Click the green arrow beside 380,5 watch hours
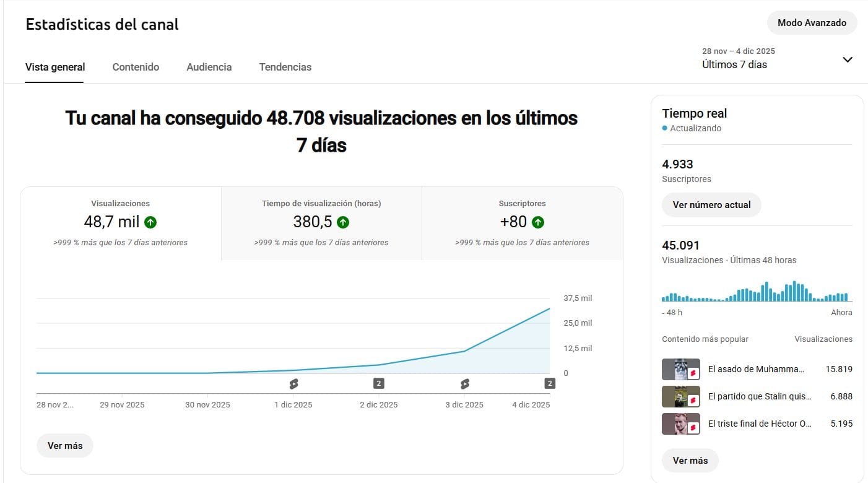868x483 pixels. pos(344,222)
